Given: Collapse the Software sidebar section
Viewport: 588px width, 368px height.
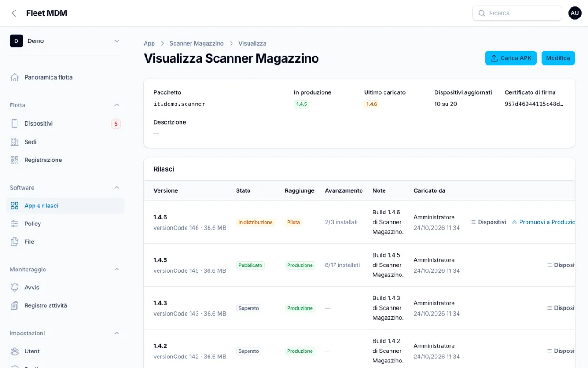Looking at the screenshot, I should tap(117, 188).
